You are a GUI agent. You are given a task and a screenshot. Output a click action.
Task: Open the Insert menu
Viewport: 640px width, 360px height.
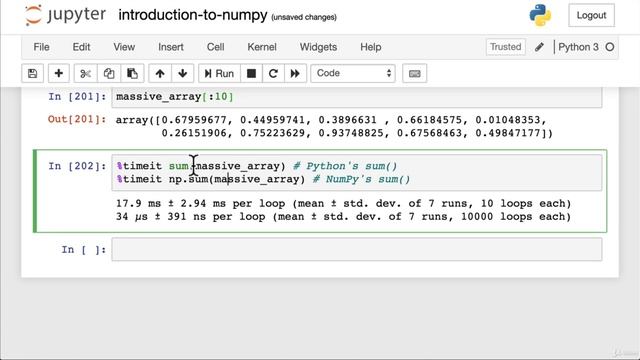[171, 47]
